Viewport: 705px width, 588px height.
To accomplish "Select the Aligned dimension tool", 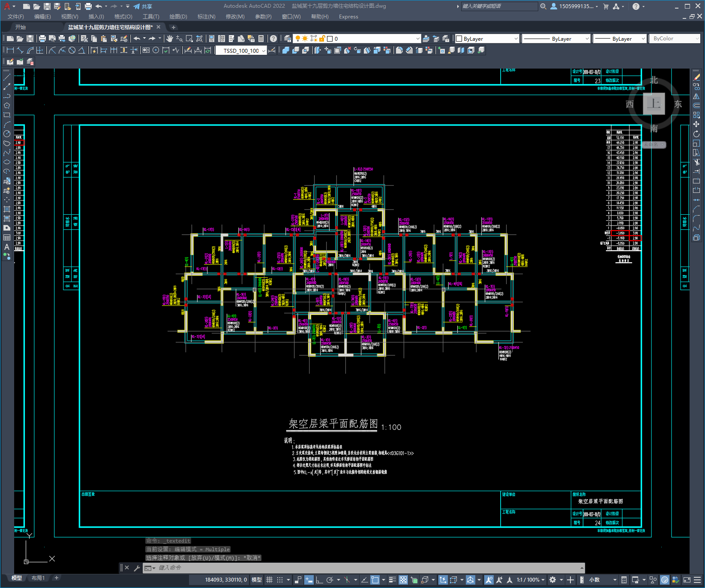I will [x=20, y=50].
